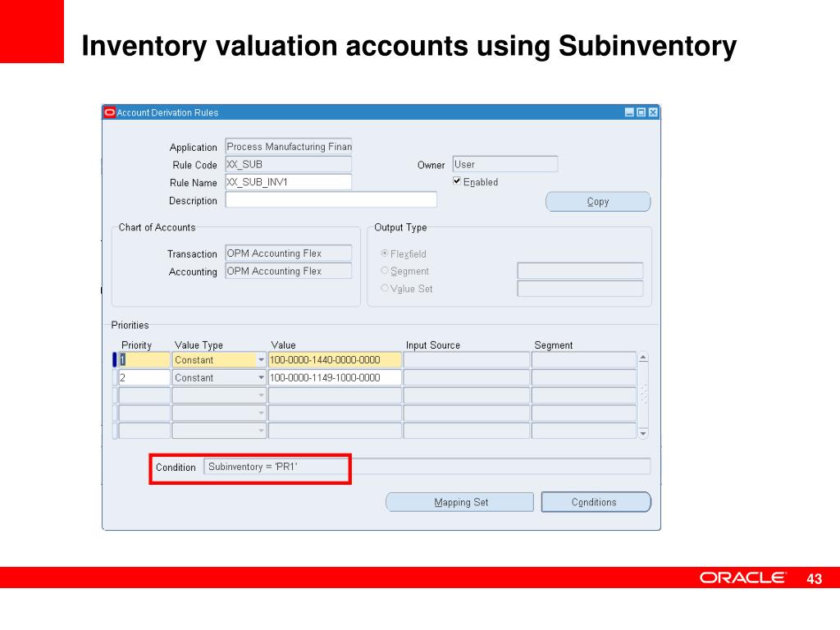Click the field beside Value Set radio
Image resolution: width=840 pixels, height=630 pixels.
(x=580, y=289)
